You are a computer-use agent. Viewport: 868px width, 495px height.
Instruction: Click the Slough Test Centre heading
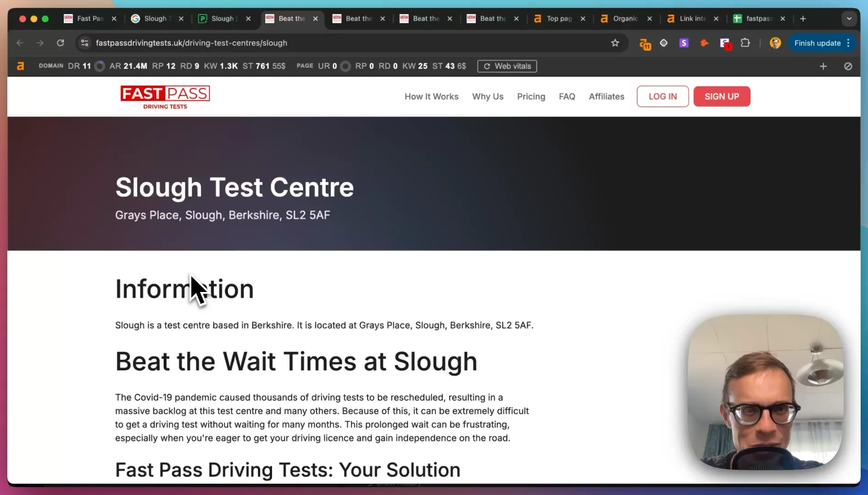[x=234, y=187]
